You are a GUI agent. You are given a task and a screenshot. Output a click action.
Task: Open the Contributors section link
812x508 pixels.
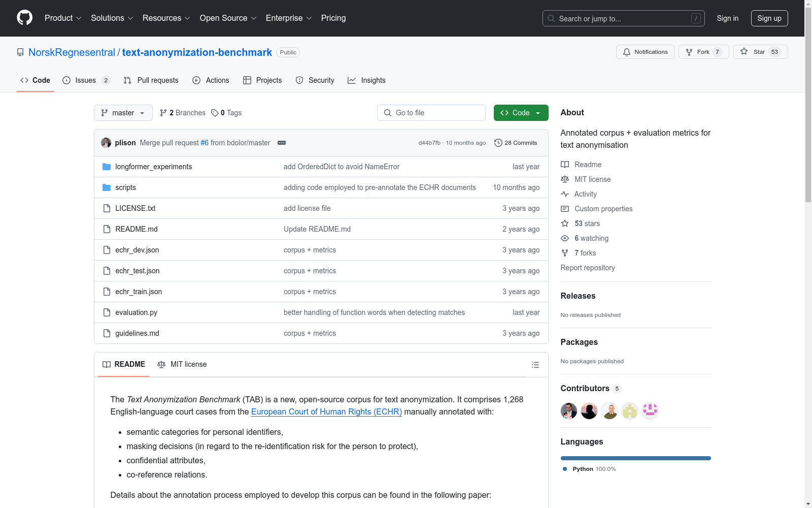[x=591, y=389]
